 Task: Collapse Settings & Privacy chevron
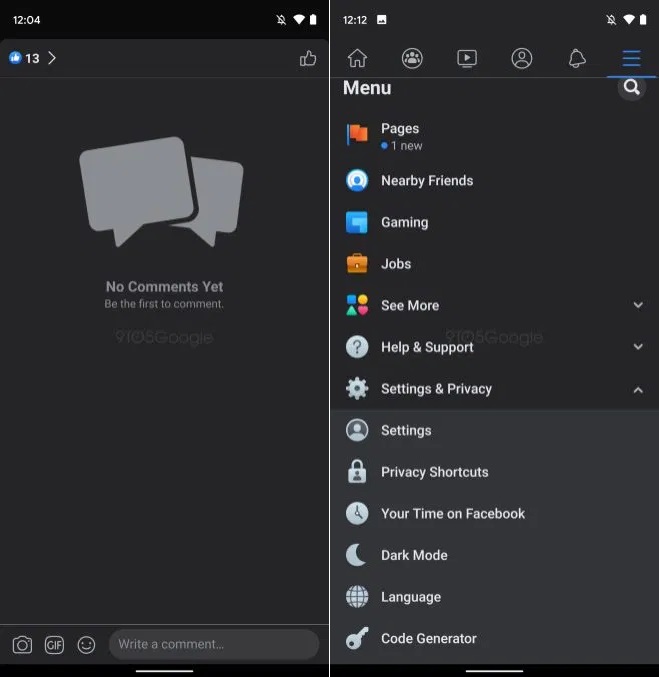(x=638, y=390)
